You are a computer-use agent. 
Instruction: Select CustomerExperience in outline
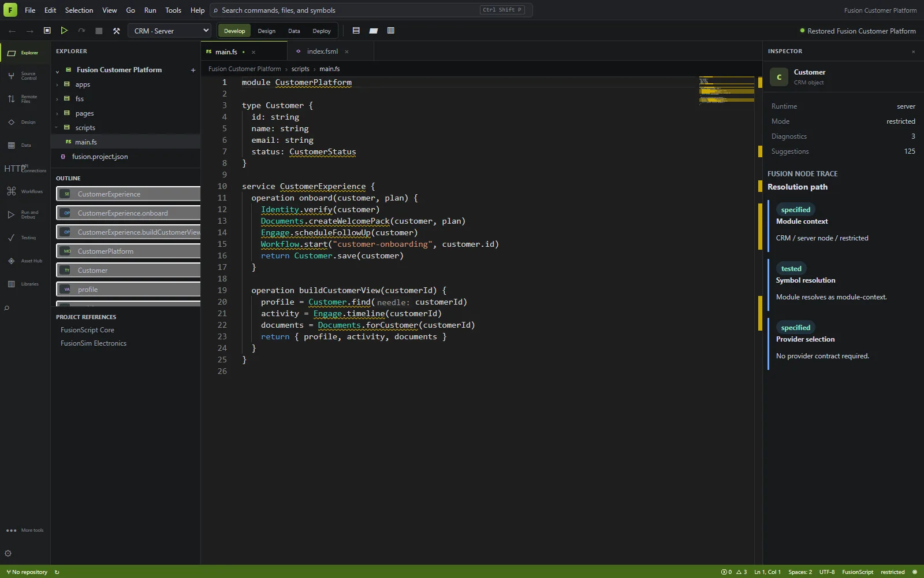[x=128, y=194]
